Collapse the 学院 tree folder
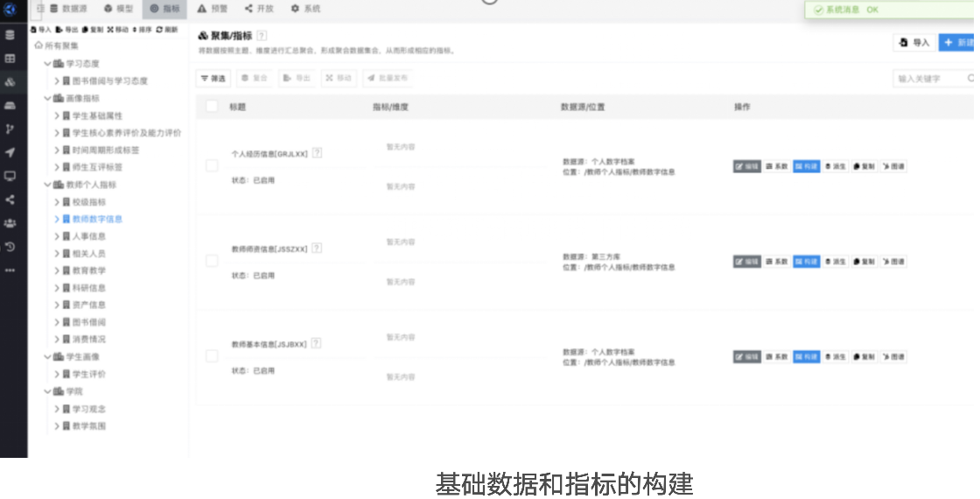980x499 pixels. (x=47, y=391)
